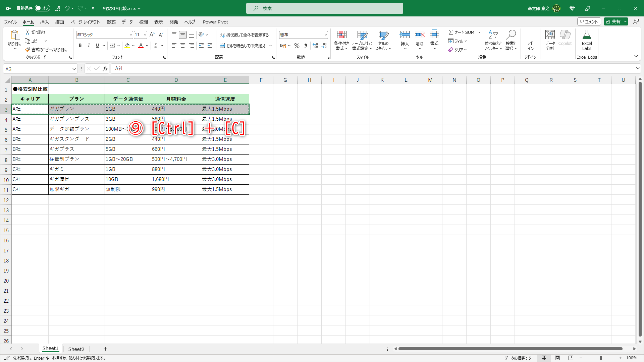This screenshot has height=362, width=644.
Task: Open the Name Box dropdown arrow
Action: [74, 69]
